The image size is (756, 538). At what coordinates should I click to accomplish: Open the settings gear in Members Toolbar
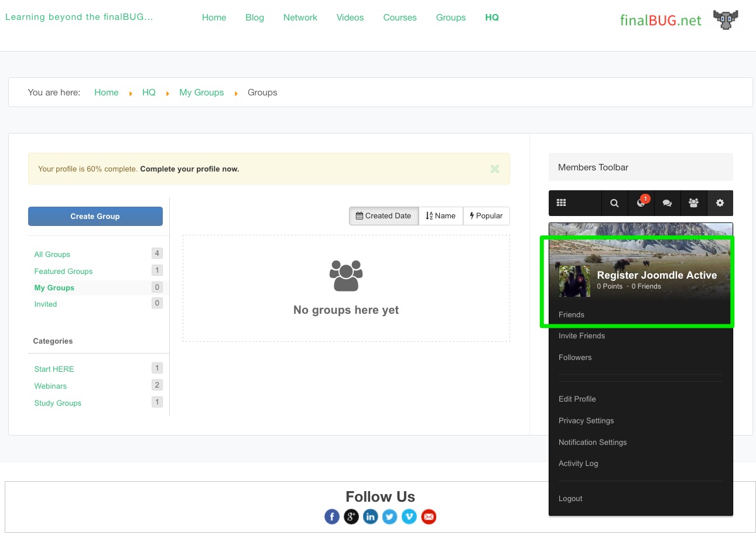(x=720, y=203)
